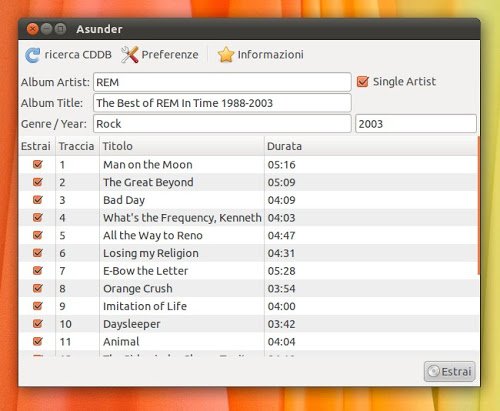The height and width of the screenshot is (411, 500).
Task: Click track number 10 in the Traccia column
Action: [65, 324]
